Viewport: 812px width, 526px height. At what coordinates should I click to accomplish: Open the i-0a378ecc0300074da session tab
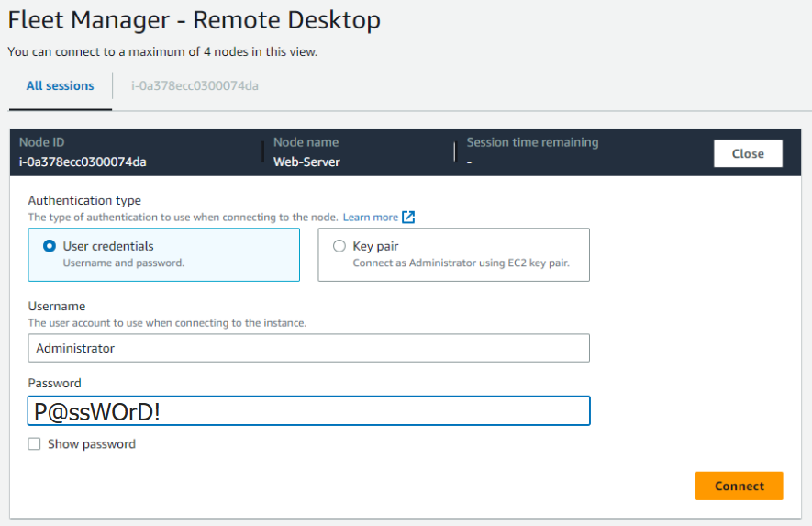195,86
